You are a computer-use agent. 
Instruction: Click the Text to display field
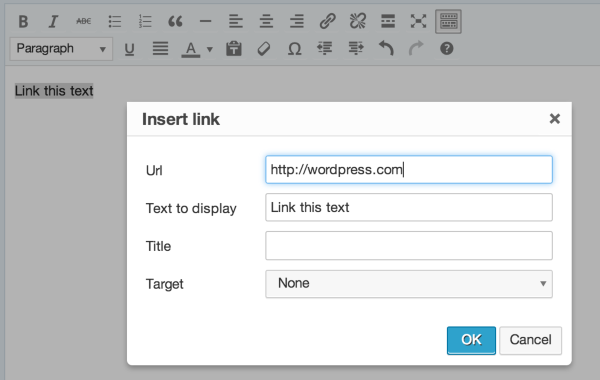pos(409,207)
